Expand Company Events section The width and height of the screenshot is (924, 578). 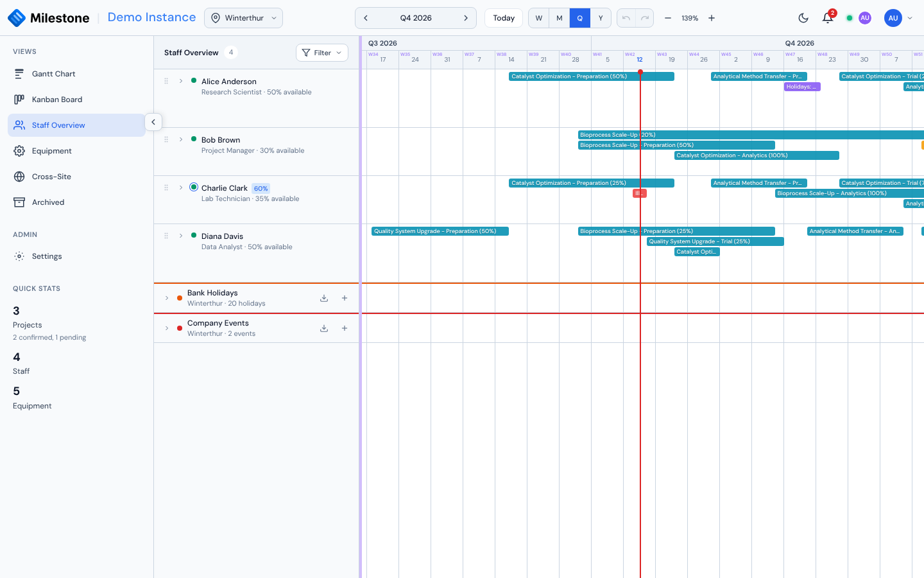[x=167, y=328]
